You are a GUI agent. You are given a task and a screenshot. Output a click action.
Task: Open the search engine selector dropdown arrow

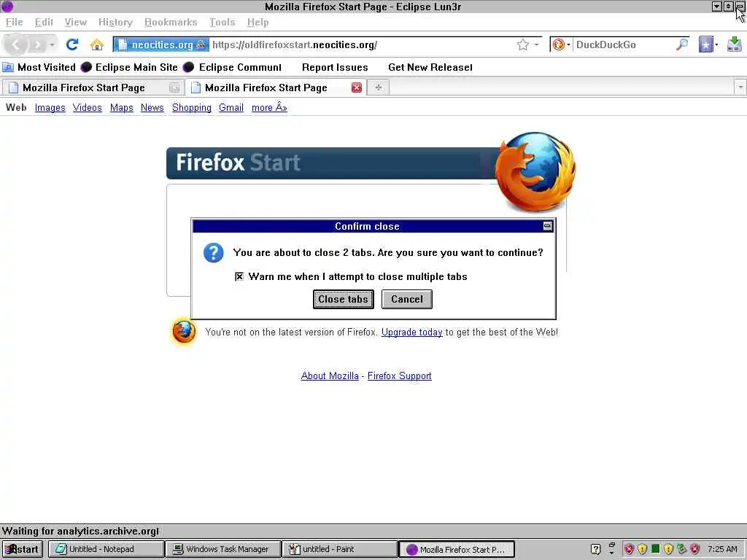point(568,44)
